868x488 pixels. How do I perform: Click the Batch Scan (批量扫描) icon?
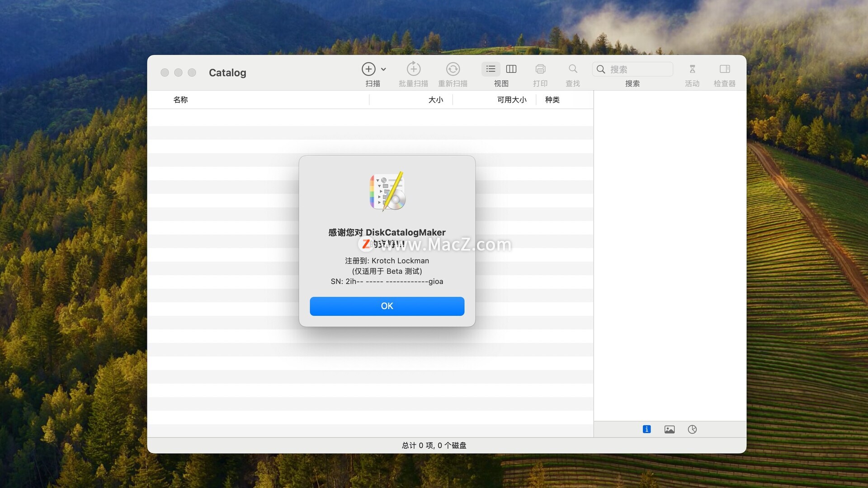tap(414, 69)
